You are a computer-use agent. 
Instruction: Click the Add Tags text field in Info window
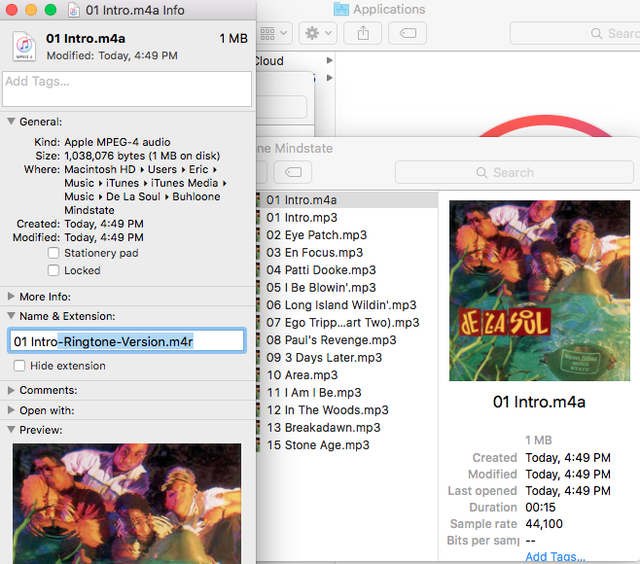127,88
